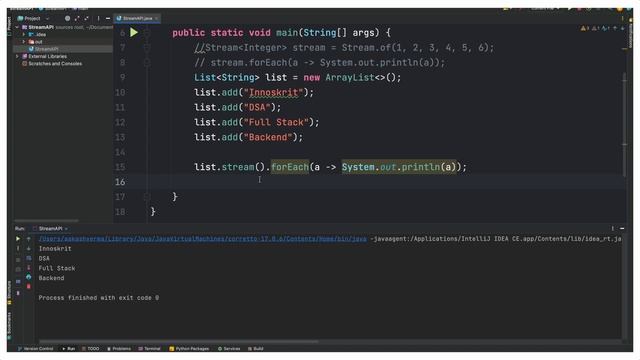
Task: Toggle fold marker at line 17 closing brace
Action: [147, 197]
